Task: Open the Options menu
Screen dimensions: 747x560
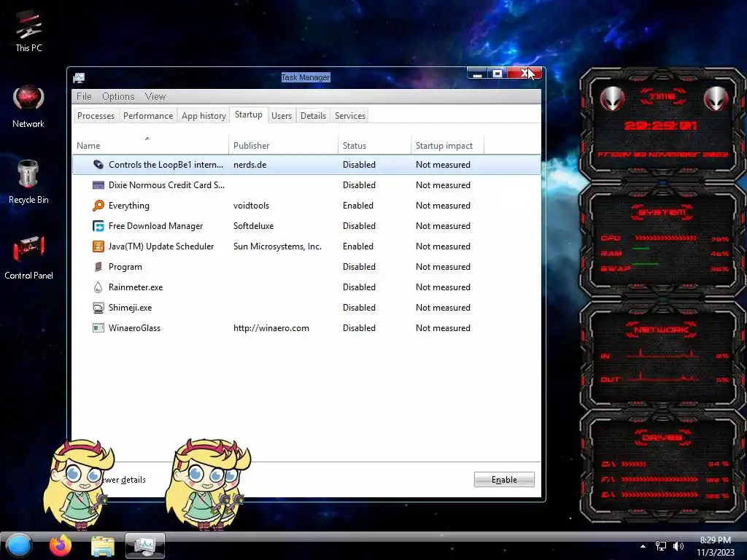Action: (118, 97)
